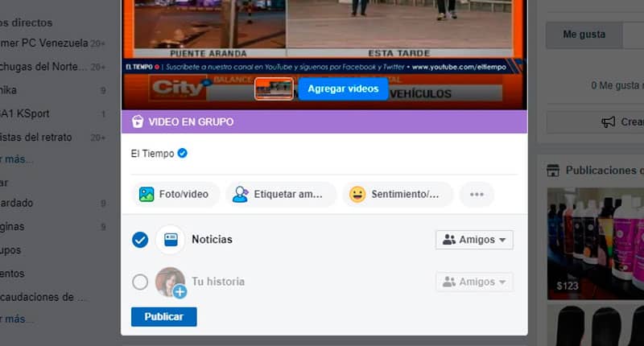Click the smiley emoji icon
This screenshot has height=346, width=644.
click(357, 194)
